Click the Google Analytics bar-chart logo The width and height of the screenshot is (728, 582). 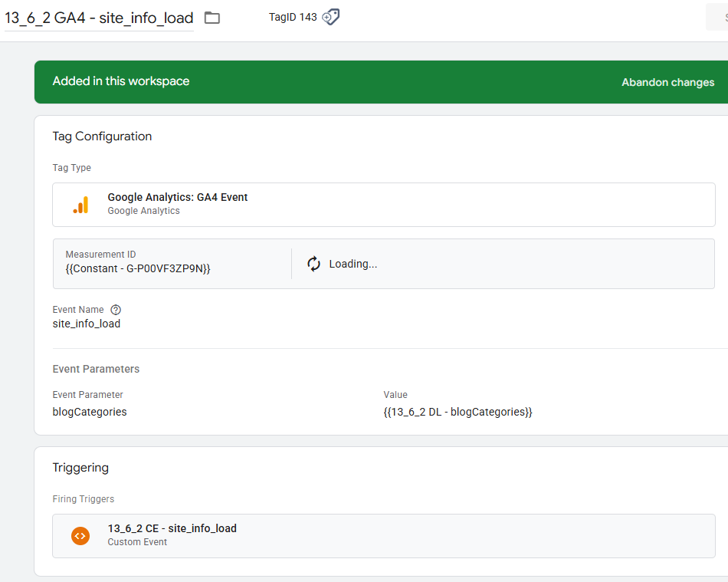80,204
